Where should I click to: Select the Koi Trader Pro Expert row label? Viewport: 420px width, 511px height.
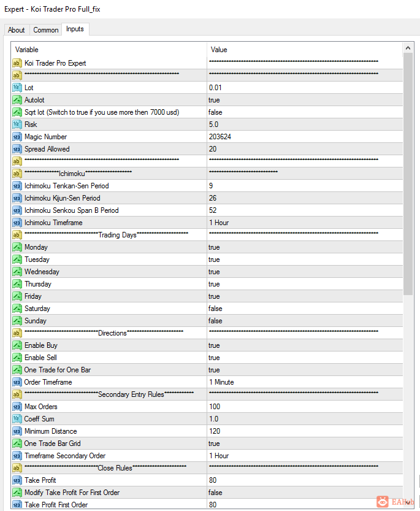tap(55, 63)
